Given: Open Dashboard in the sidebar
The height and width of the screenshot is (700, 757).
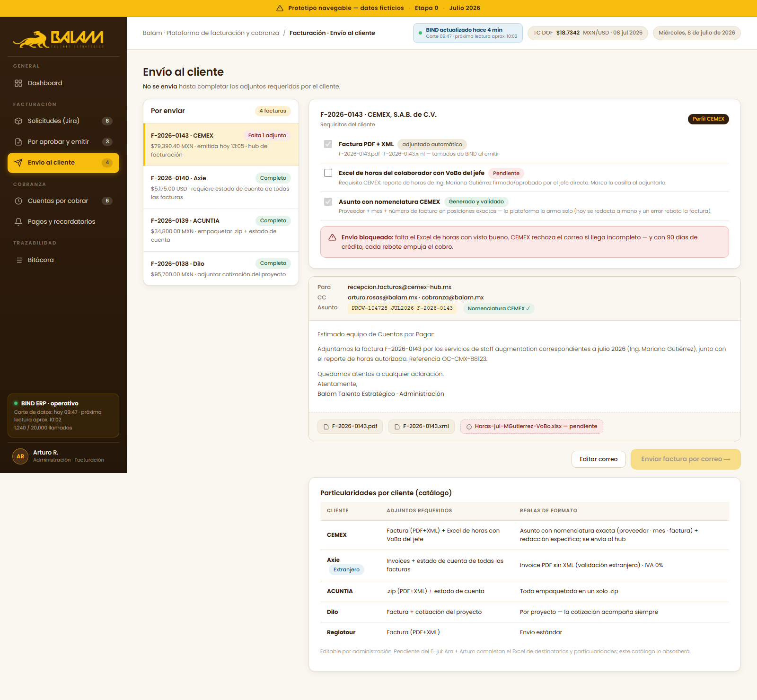Looking at the screenshot, I should 63,83.
